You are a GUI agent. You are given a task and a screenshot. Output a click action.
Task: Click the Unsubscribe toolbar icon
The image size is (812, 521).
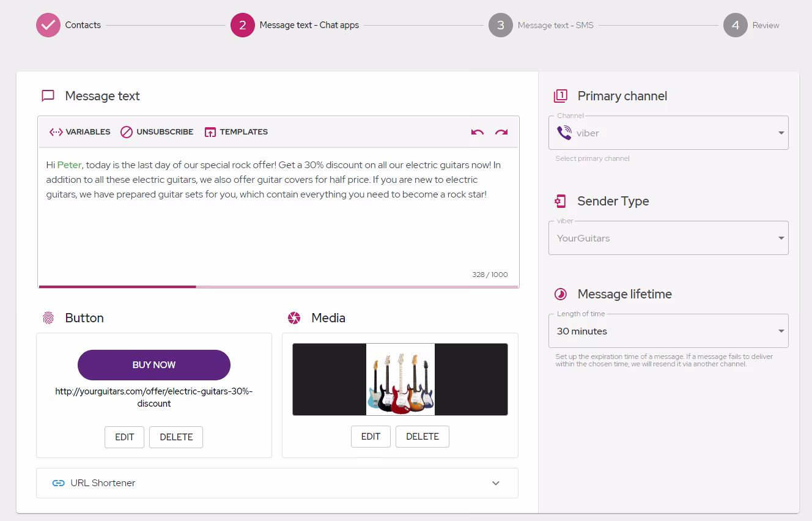127,132
